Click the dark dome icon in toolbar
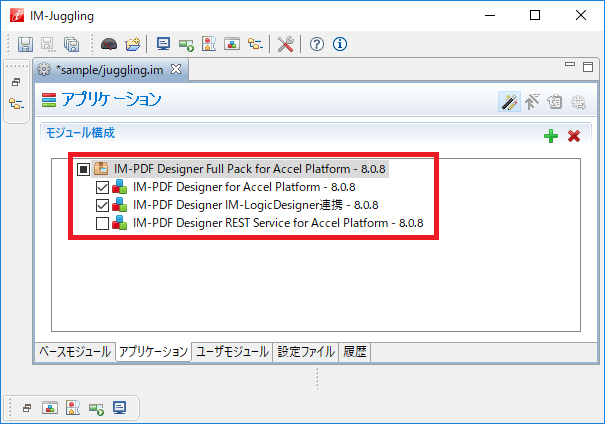605x424 pixels. (109, 44)
